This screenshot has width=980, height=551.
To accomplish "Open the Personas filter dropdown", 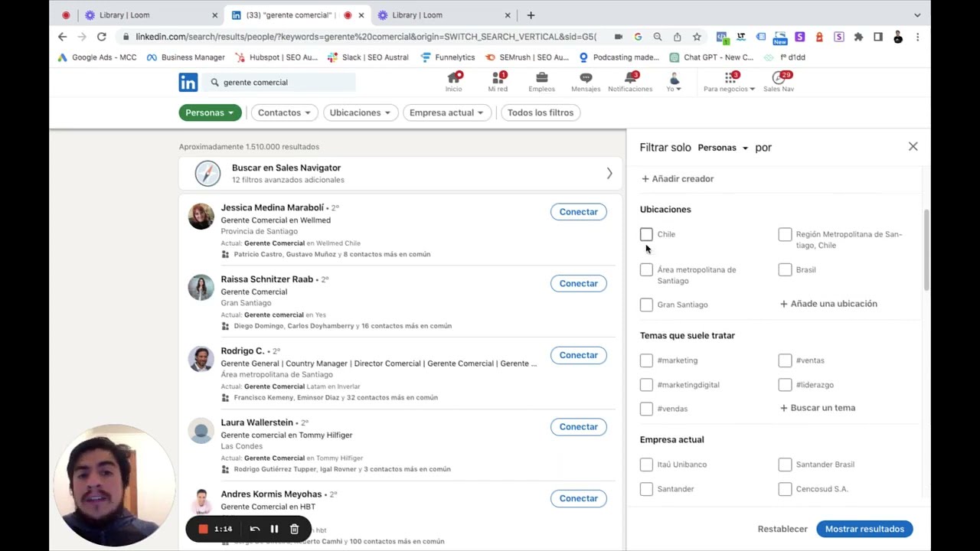I will point(211,112).
